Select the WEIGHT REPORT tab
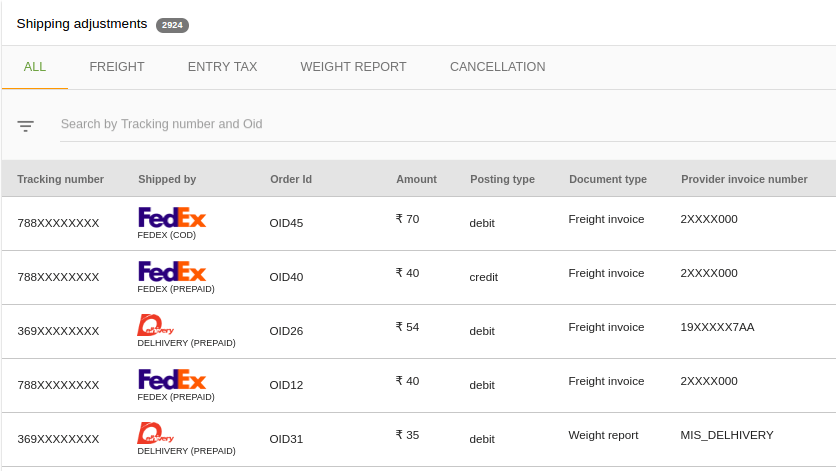Screen dimensions: 836x471 coord(353,67)
